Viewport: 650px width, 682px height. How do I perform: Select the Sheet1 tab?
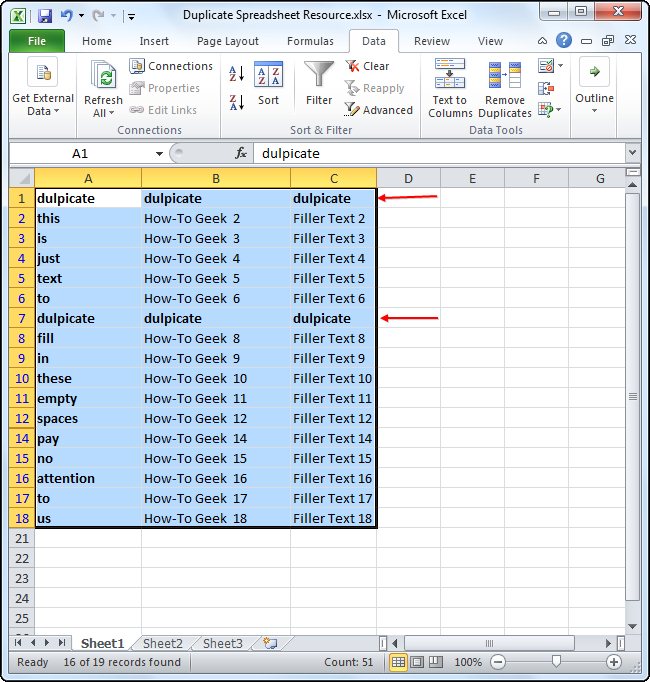(103, 643)
